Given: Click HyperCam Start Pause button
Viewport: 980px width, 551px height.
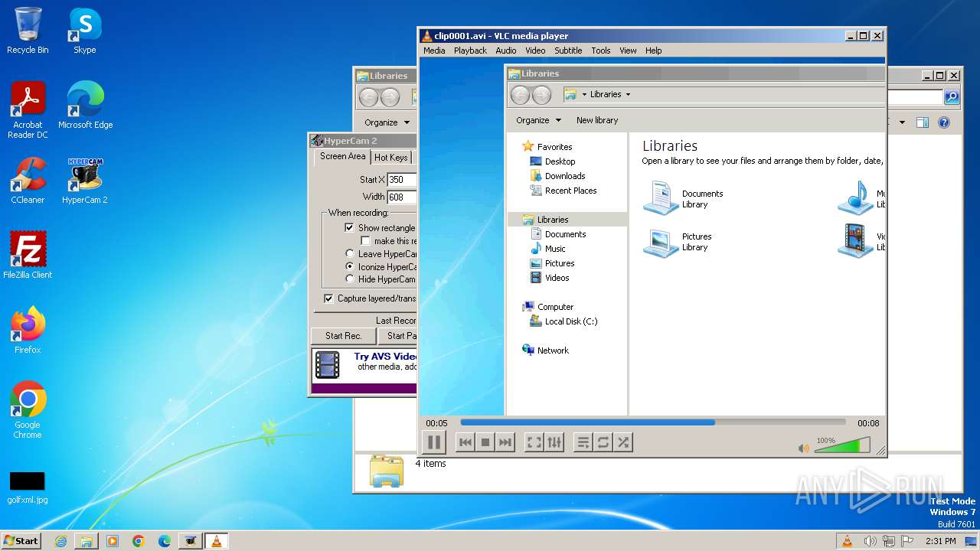Looking at the screenshot, I should tap(398, 336).
